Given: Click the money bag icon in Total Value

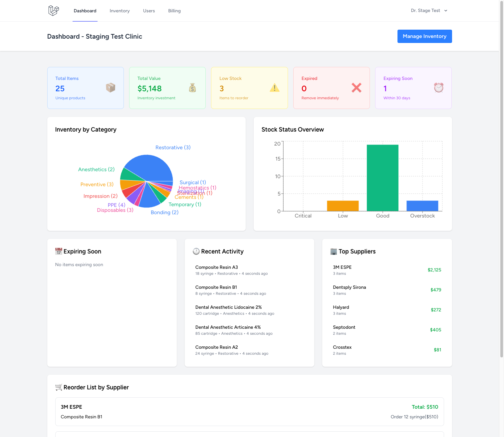Looking at the screenshot, I should click(x=192, y=88).
